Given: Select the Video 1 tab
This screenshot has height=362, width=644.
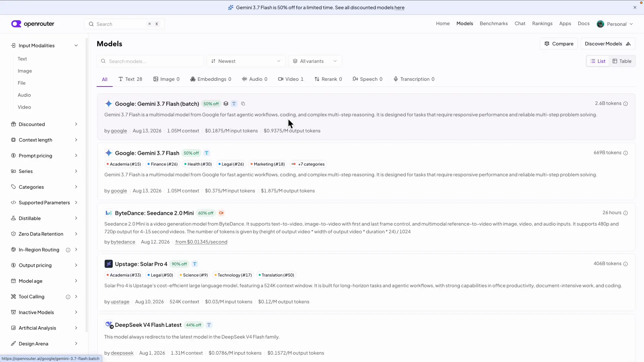Looking at the screenshot, I should 290,79.
